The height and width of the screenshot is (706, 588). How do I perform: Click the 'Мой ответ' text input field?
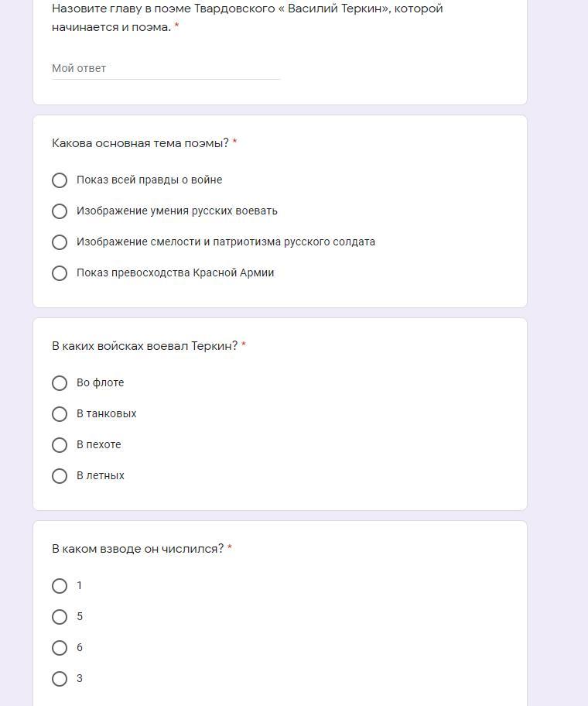click(x=166, y=68)
